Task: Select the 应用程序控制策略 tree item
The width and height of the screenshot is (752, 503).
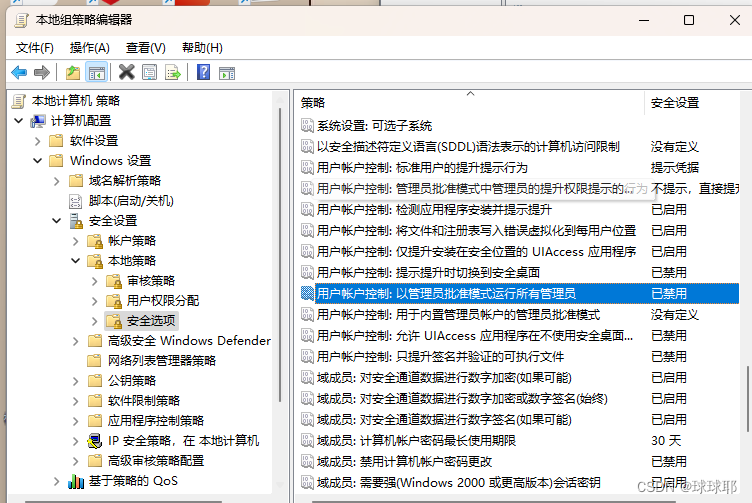Action: 156,421
